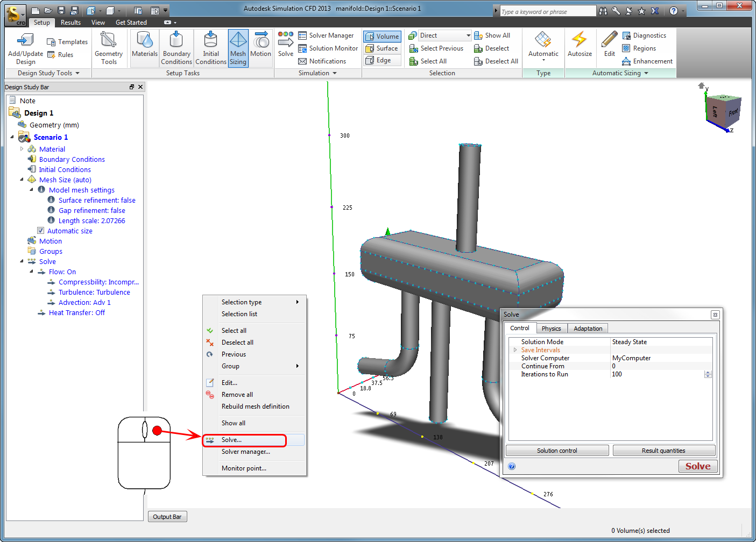Select Boundary Conditions ribbon icon

[176, 48]
